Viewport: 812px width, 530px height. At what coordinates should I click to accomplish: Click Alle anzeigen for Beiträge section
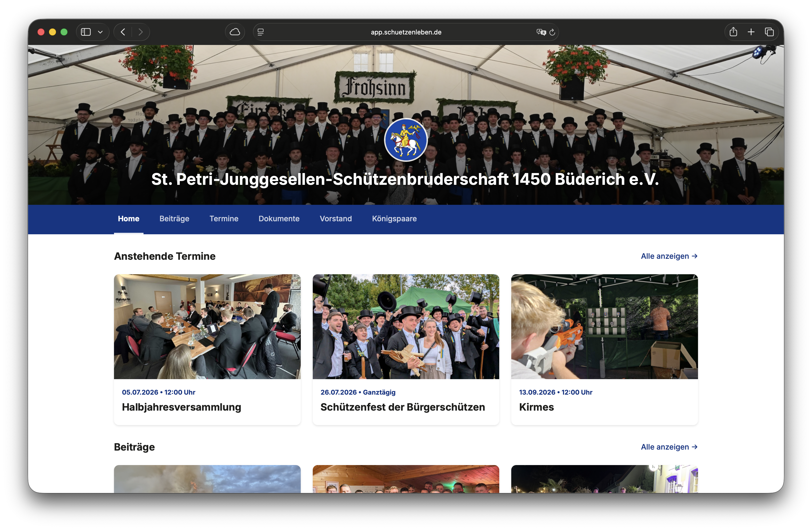[669, 447]
